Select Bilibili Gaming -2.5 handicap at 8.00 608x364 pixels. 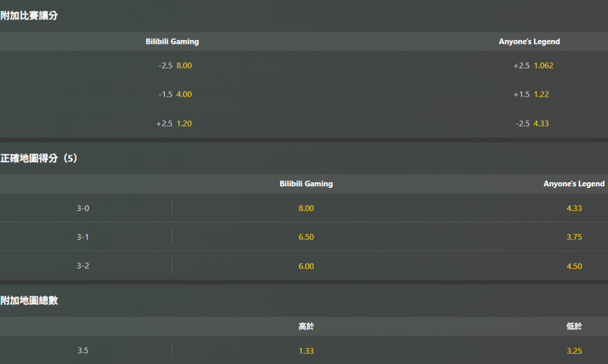(175, 65)
